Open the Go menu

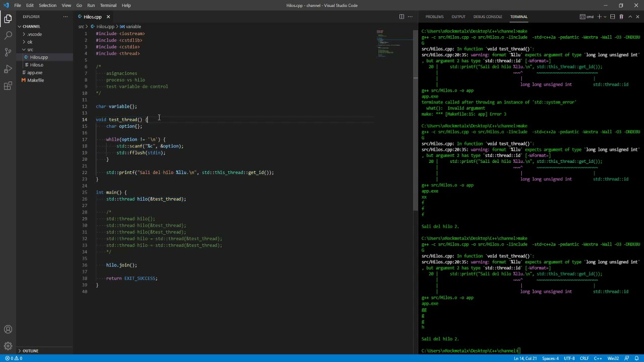point(79,6)
